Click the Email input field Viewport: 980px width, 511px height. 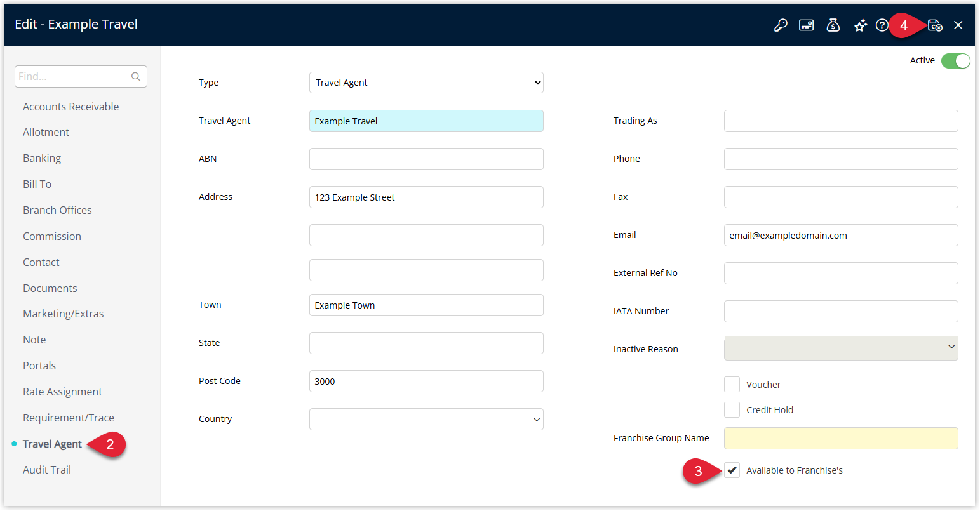841,236
